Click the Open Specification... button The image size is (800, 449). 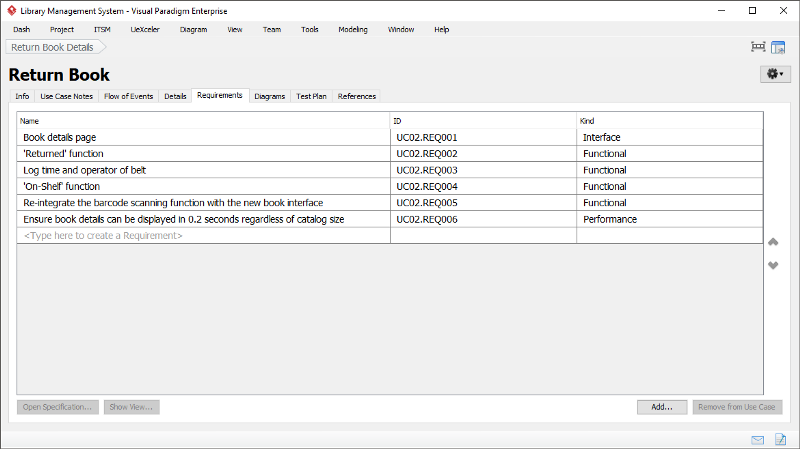coord(58,407)
